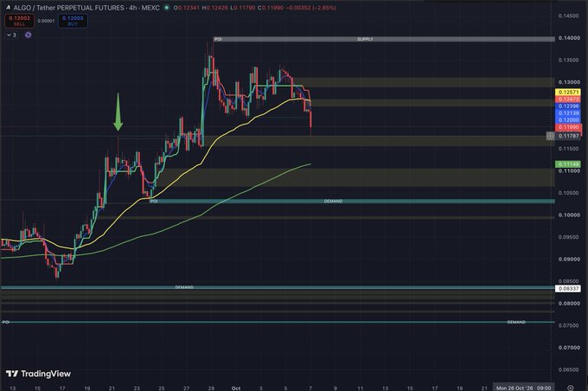Viewport: 588px width, 391px height.
Task: Click the 0.09000 price axis label
Action: 568,260
